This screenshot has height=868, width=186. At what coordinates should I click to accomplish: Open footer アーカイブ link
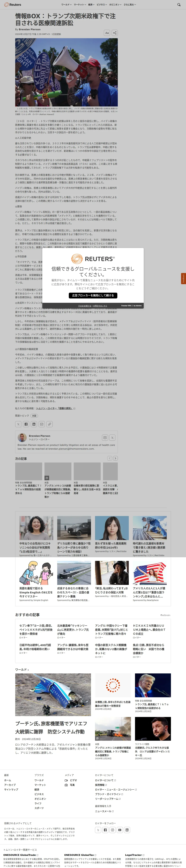click(10, 785)
